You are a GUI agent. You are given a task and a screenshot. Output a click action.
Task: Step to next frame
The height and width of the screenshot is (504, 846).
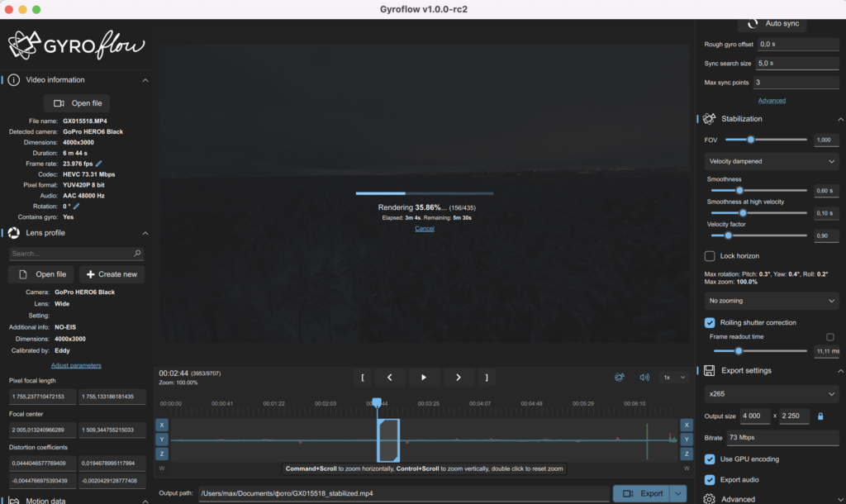pos(458,378)
